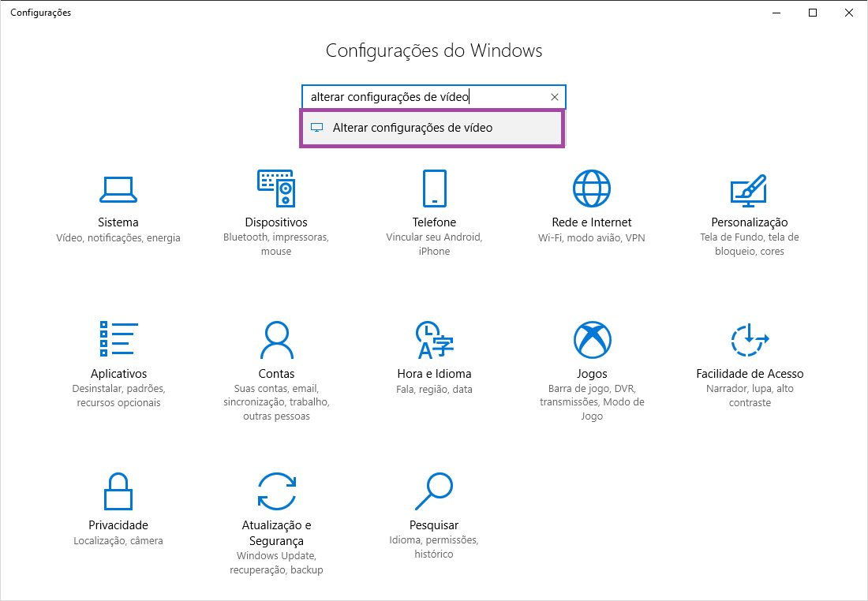Viewport: 868px width, 601px height.
Task: Click the 'Telefone' label
Action: [x=434, y=222]
